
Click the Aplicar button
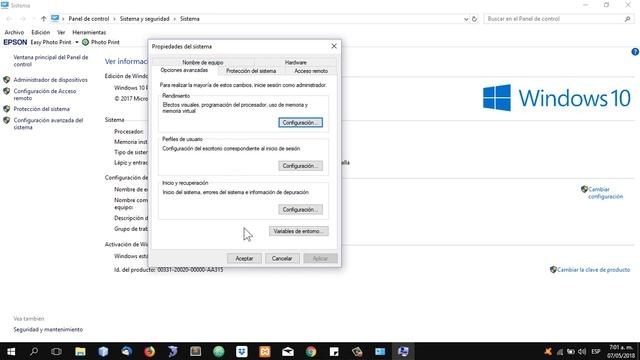tap(320, 258)
